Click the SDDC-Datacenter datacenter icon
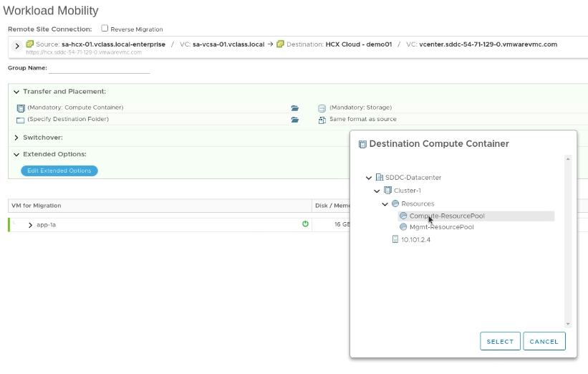Screen dimensions: 588x374 tap(380, 177)
